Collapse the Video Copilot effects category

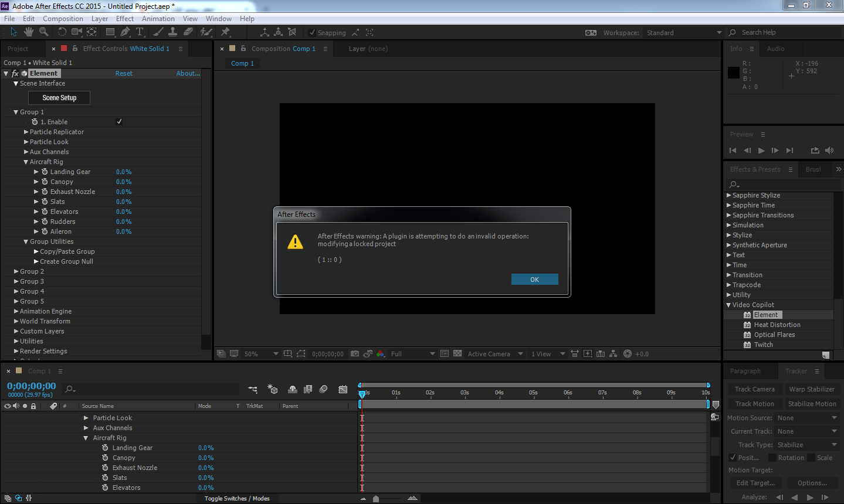(x=728, y=305)
